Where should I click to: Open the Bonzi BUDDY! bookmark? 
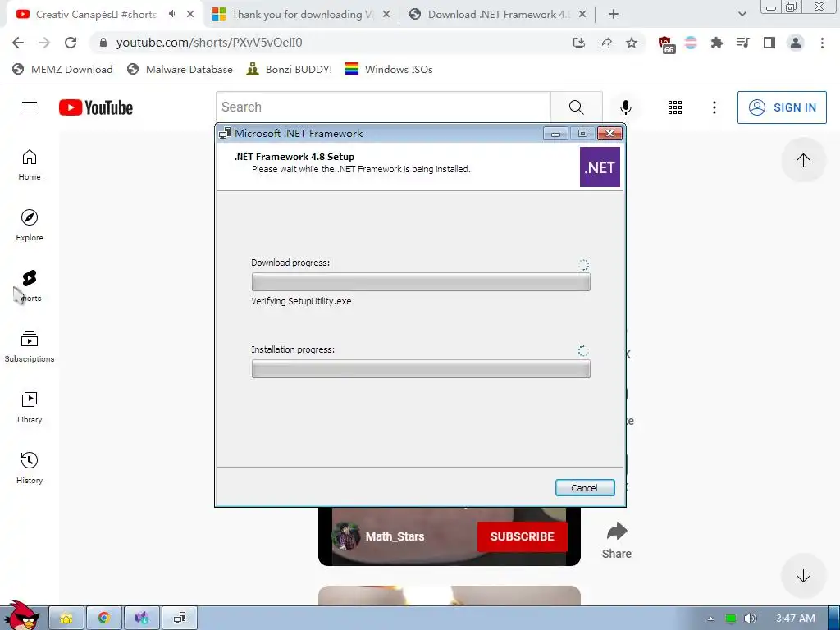point(290,70)
